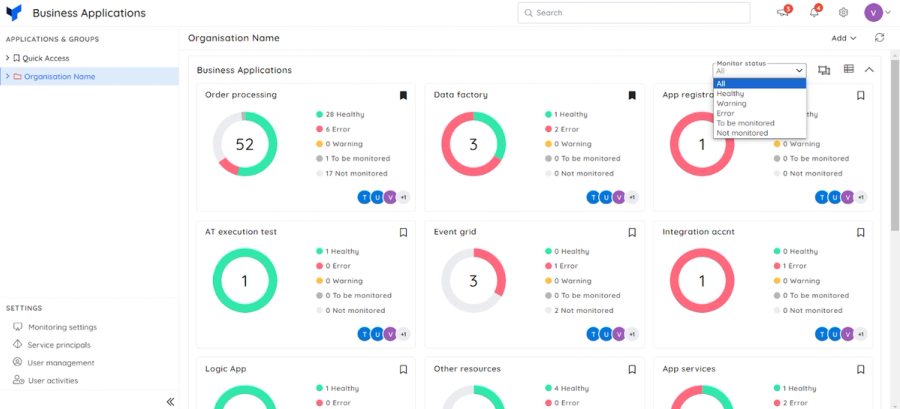Open the notifications bell icon
The height and width of the screenshot is (409, 900).
click(x=814, y=13)
